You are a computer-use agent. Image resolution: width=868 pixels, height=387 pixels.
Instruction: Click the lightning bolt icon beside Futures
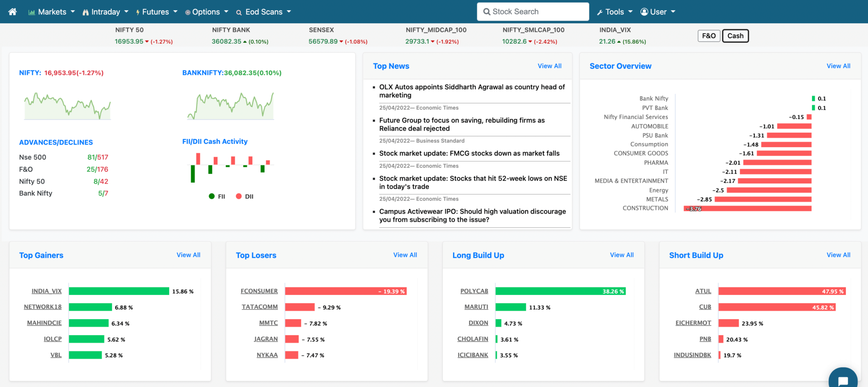click(138, 11)
